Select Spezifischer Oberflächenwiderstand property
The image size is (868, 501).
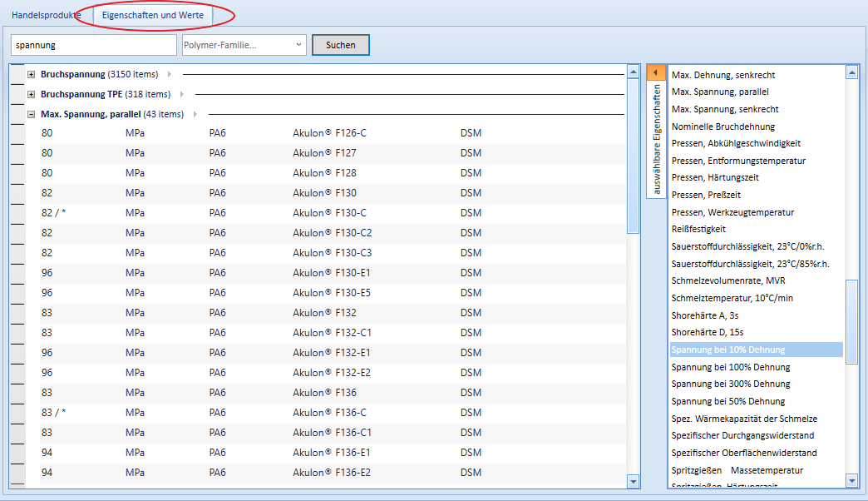[x=744, y=453]
